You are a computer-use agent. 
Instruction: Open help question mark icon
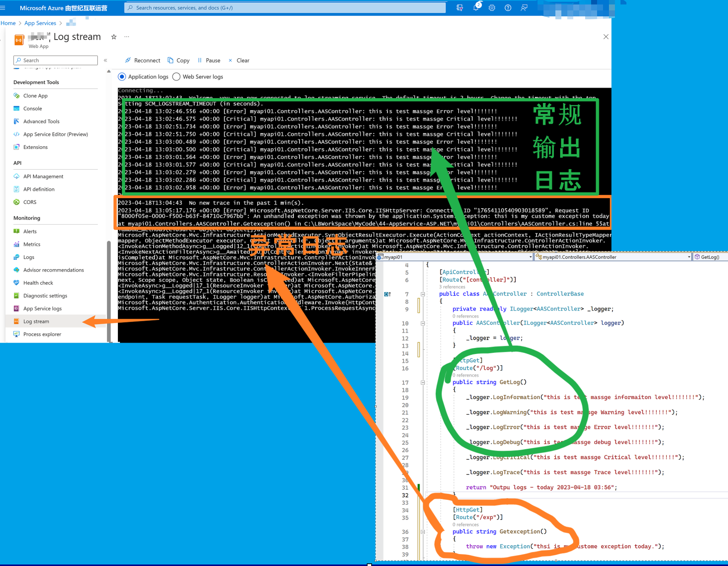tap(508, 8)
